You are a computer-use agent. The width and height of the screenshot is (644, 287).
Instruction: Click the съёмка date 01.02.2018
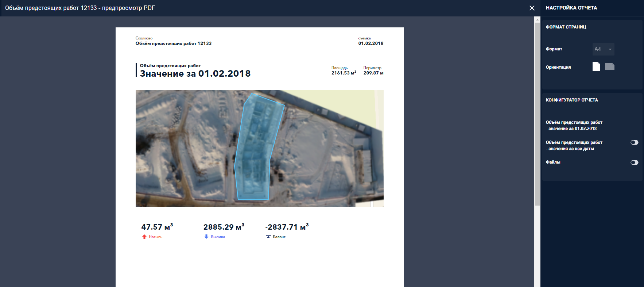(371, 43)
